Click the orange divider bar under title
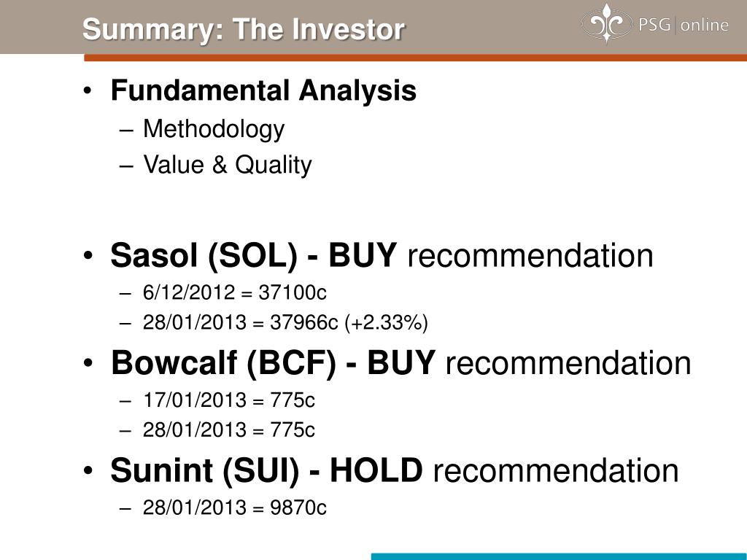 pos(415,58)
